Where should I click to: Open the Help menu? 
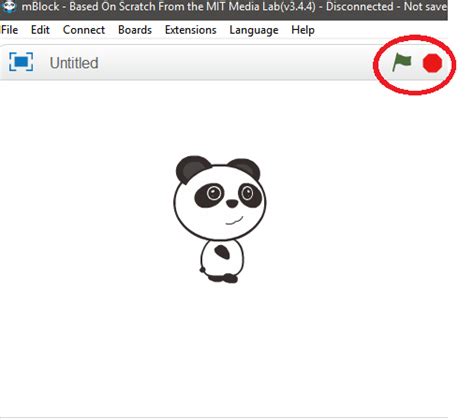tap(303, 30)
